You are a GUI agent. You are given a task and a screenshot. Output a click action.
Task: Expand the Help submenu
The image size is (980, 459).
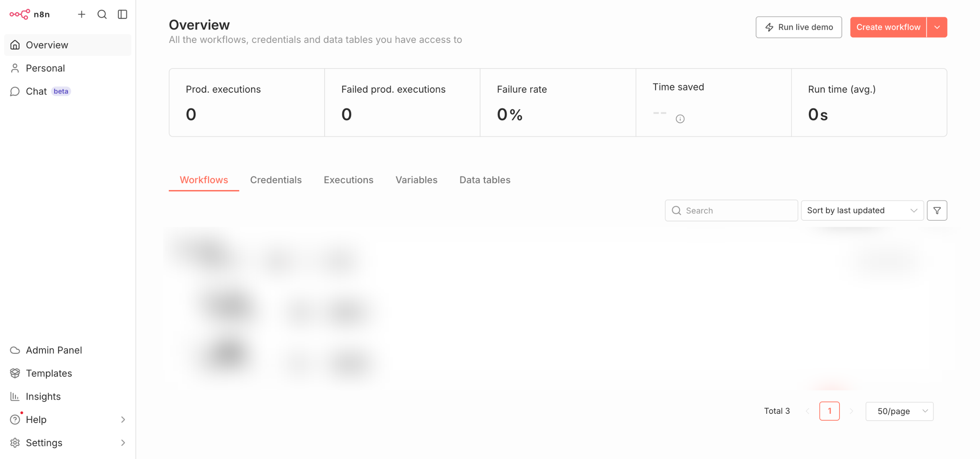123,420
